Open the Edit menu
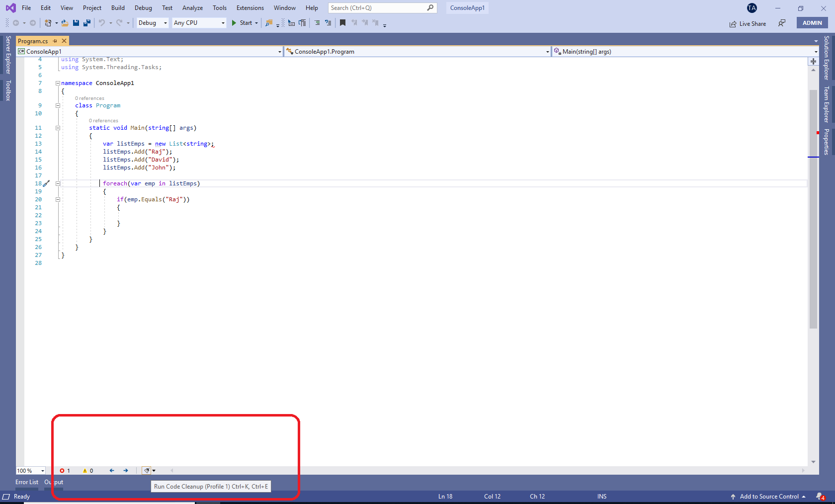This screenshot has height=504, width=835. (46, 8)
